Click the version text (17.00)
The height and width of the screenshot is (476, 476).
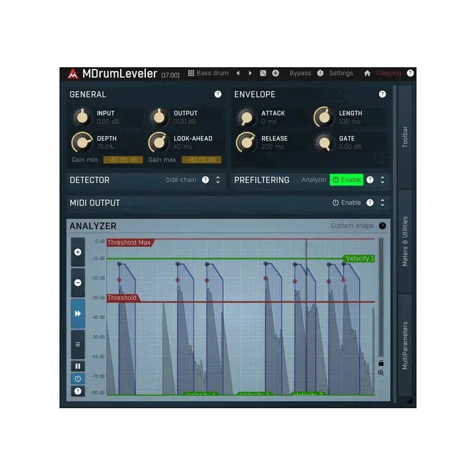point(170,75)
